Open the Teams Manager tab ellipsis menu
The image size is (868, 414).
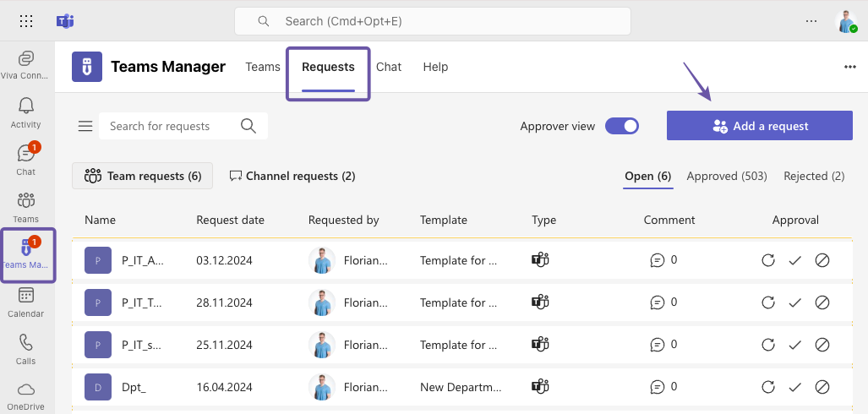click(x=849, y=67)
